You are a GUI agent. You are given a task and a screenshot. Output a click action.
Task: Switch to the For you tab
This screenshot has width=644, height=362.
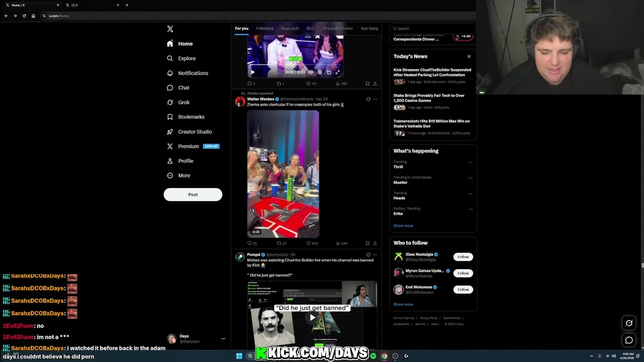(242, 28)
